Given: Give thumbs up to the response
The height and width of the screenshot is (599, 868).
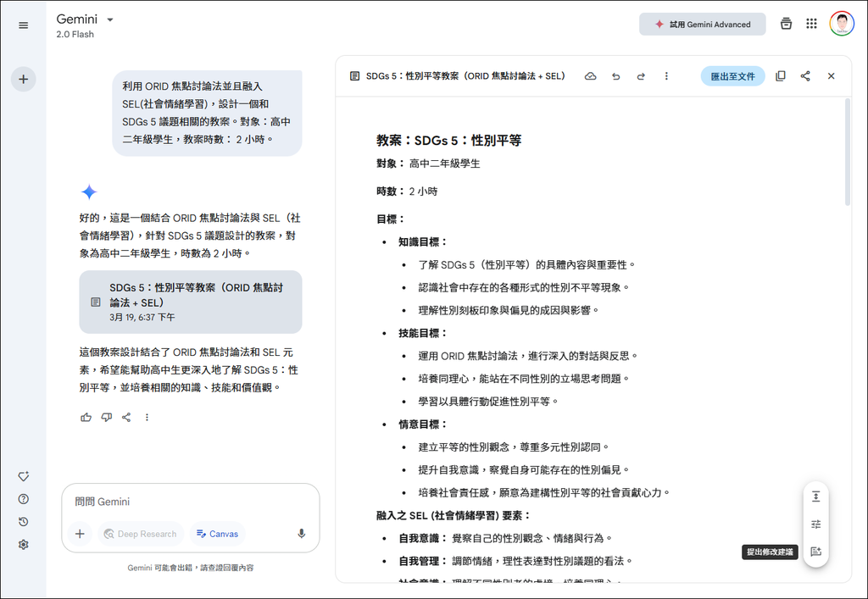Looking at the screenshot, I should click(x=86, y=417).
